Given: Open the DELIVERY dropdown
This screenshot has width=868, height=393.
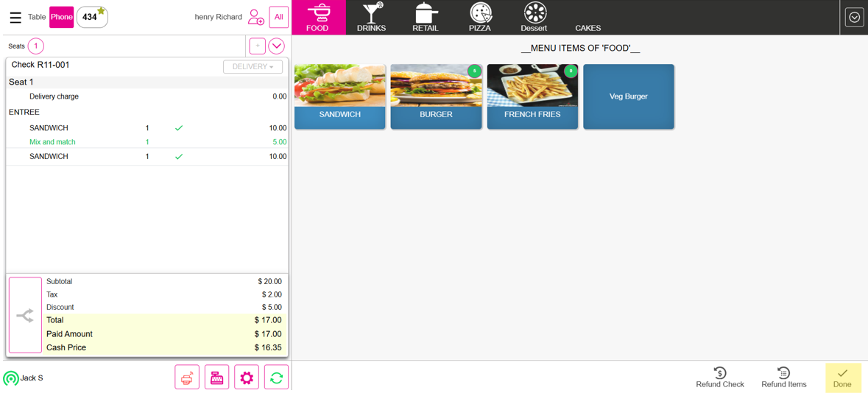Looking at the screenshot, I should tap(253, 67).
